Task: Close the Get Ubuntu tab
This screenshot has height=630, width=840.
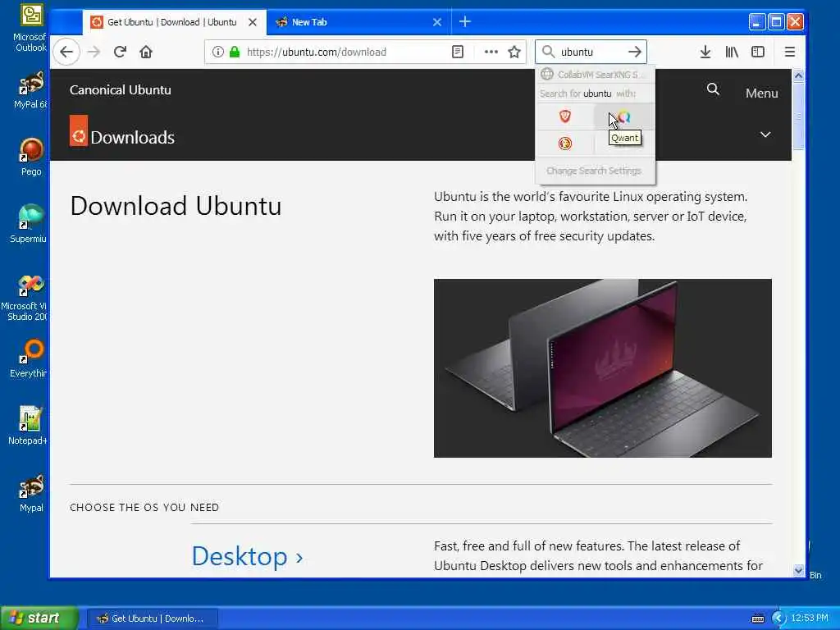Action: pyautogui.click(x=253, y=22)
